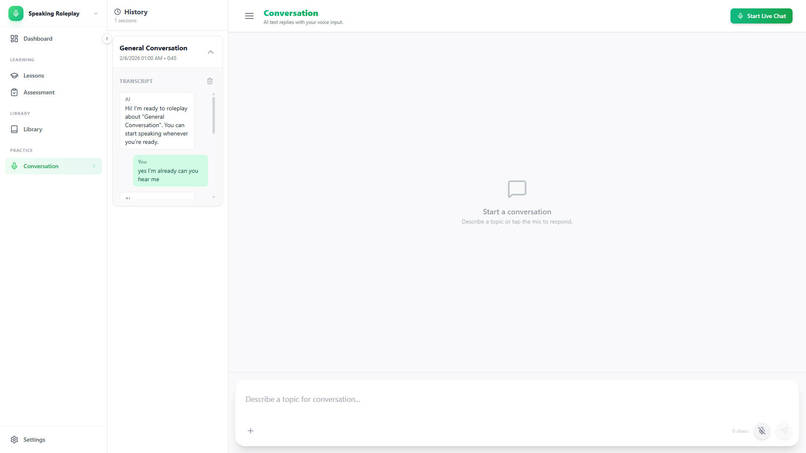Select the AI greeting message bubble
The image size is (806, 453).
[157, 121]
